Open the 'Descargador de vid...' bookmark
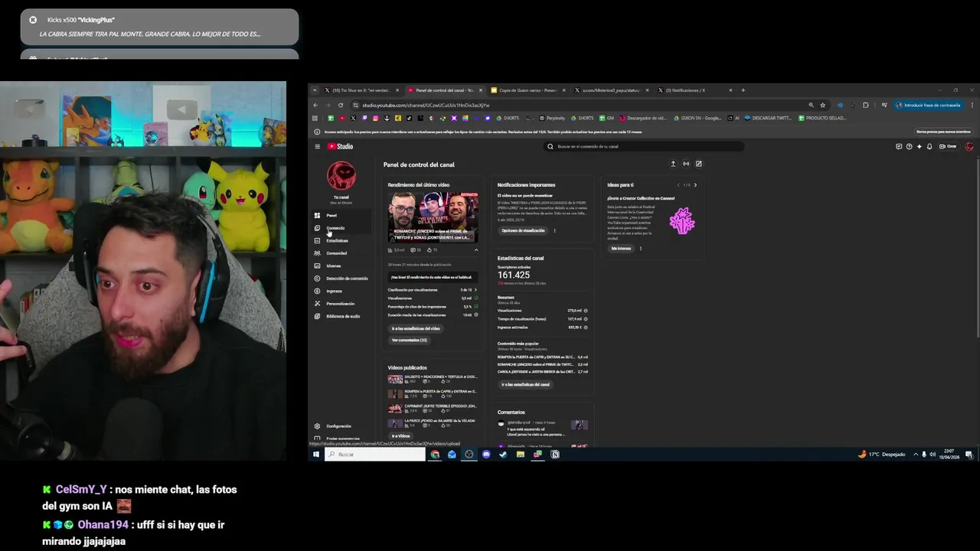Image resolution: width=980 pixels, height=551 pixels. (643, 118)
